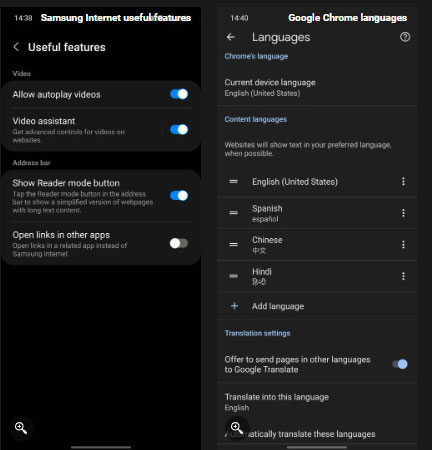Tap the Address bar section header
Screen dimensions: 432x450
(31, 163)
